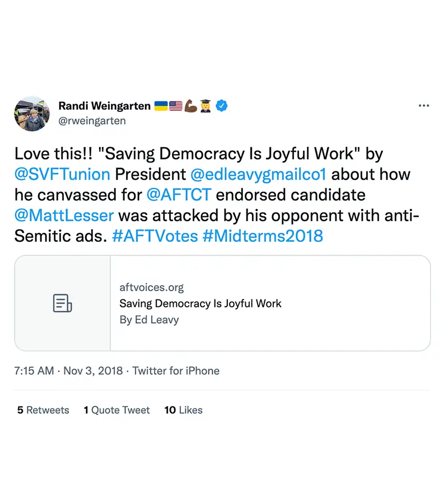Click the #AFTVotes hashtag
The width and height of the screenshot is (448, 504).
[155, 236]
